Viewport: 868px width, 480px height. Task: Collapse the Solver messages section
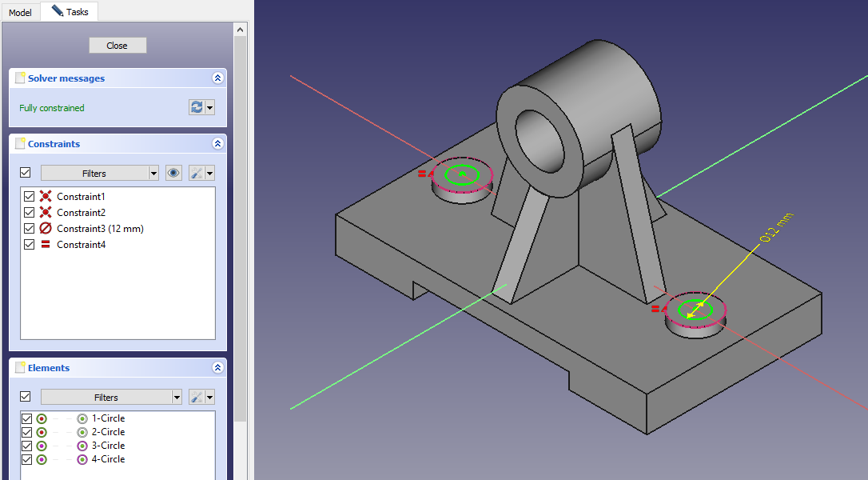pos(217,78)
